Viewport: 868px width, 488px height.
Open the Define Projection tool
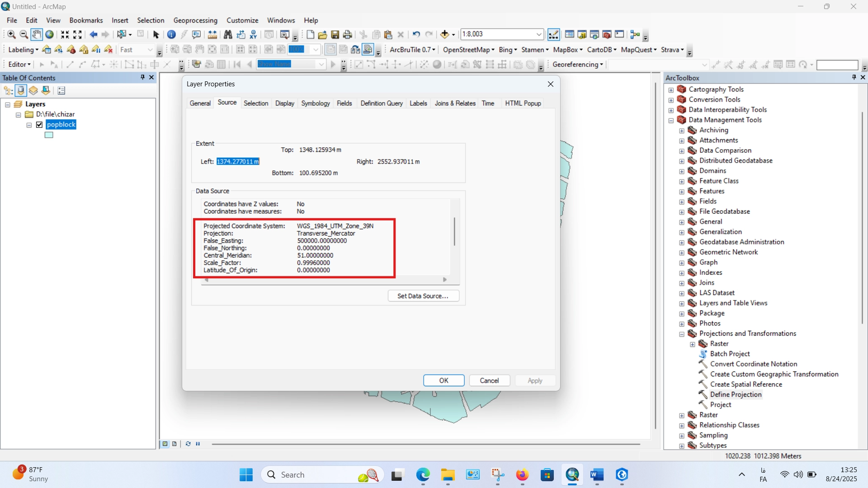736,394
